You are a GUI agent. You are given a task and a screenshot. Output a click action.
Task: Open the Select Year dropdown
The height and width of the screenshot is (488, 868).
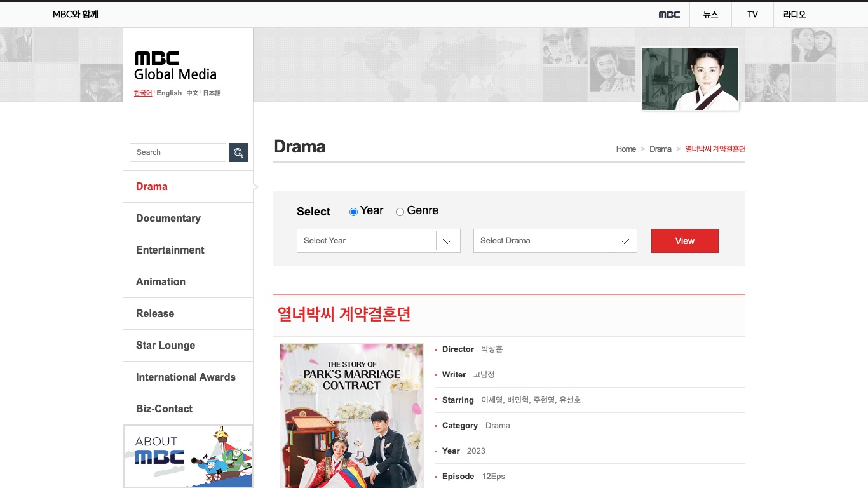379,241
